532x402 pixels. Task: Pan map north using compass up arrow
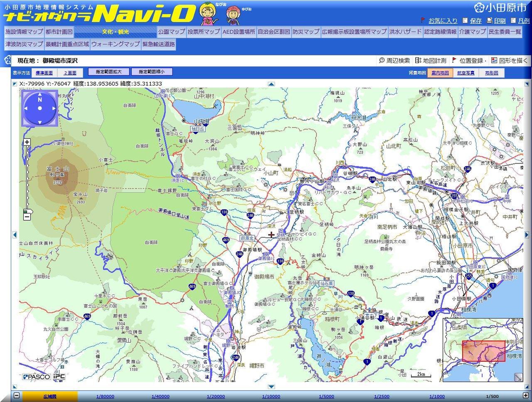pos(40,94)
